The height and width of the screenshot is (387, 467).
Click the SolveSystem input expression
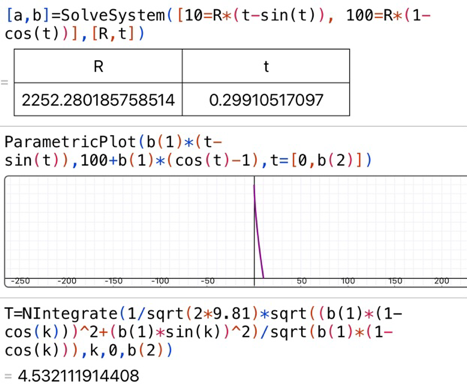pos(218,24)
